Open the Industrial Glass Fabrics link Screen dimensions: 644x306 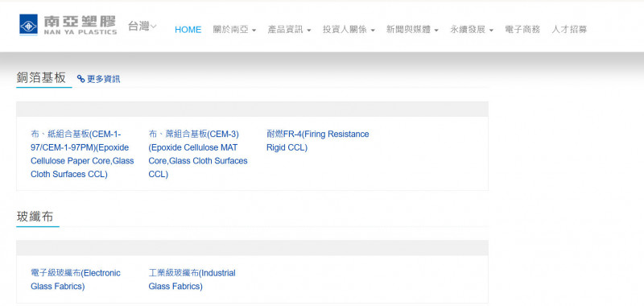pyautogui.click(x=192, y=279)
